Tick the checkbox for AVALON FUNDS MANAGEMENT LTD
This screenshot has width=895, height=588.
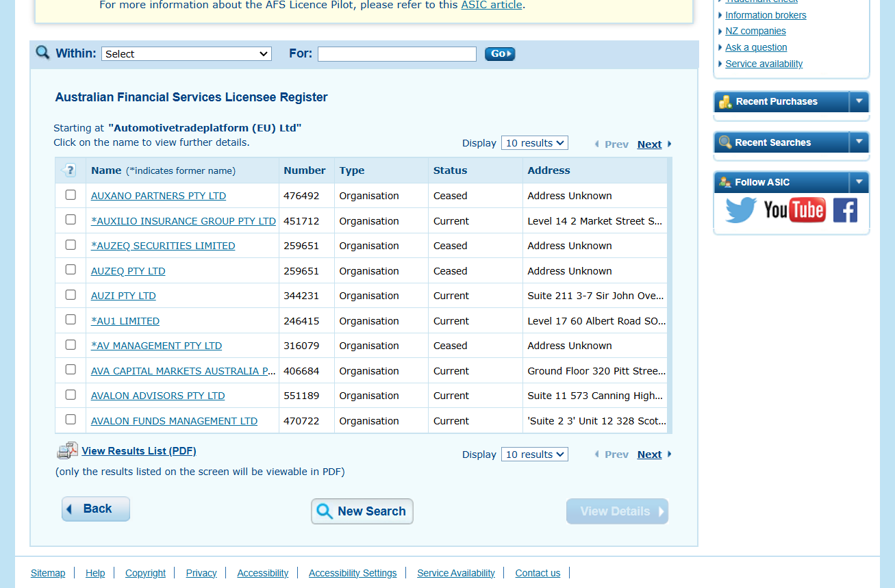[x=71, y=420]
